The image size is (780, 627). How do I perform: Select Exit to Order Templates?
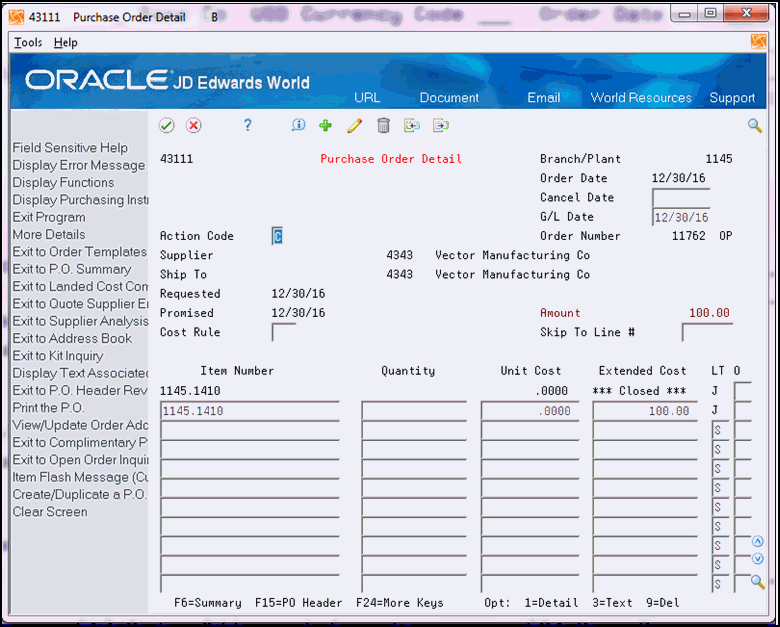(80, 252)
